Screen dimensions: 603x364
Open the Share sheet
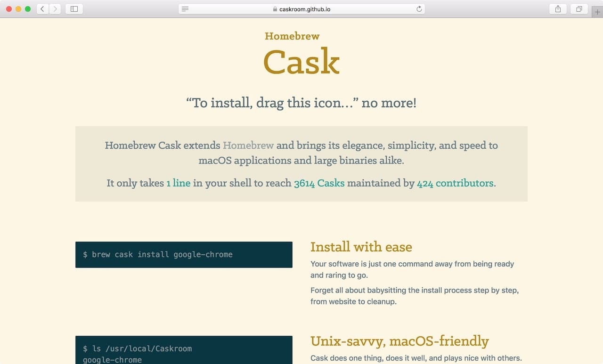click(x=557, y=8)
